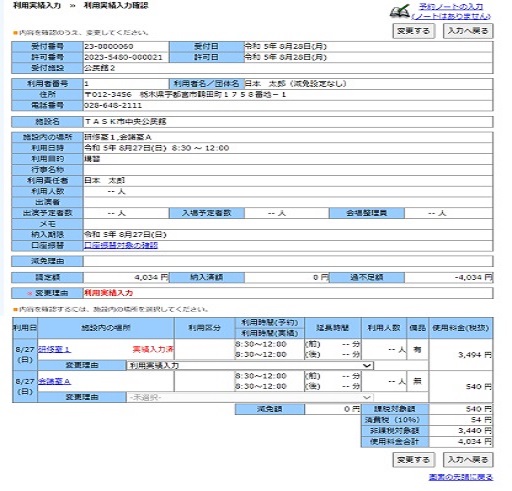Click the 減免額 value 0 円
This screenshot has height=491, width=512.
click(x=352, y=409)
